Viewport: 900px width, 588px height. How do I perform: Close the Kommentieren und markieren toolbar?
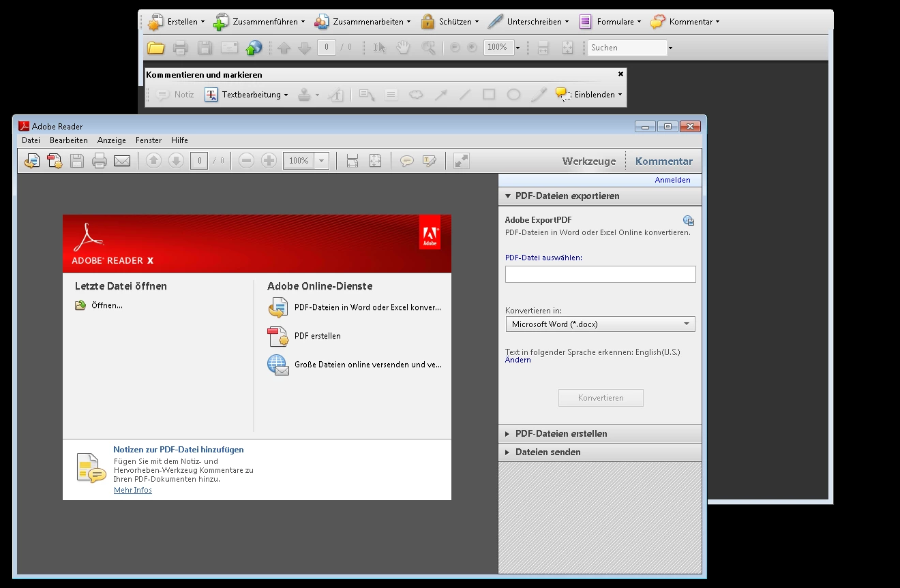point(620,74)
